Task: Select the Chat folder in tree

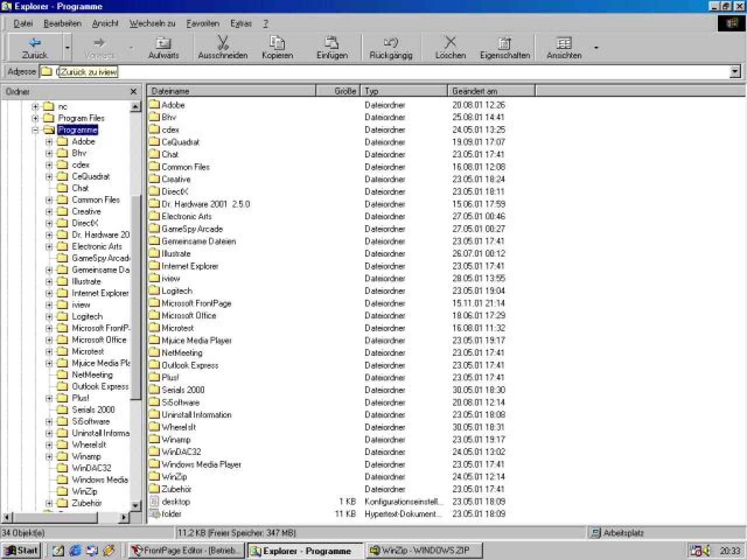Action: point(80,188)
